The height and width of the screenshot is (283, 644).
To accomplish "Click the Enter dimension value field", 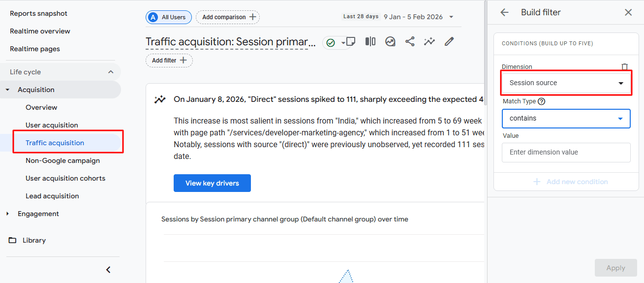I will coord(566,153).
